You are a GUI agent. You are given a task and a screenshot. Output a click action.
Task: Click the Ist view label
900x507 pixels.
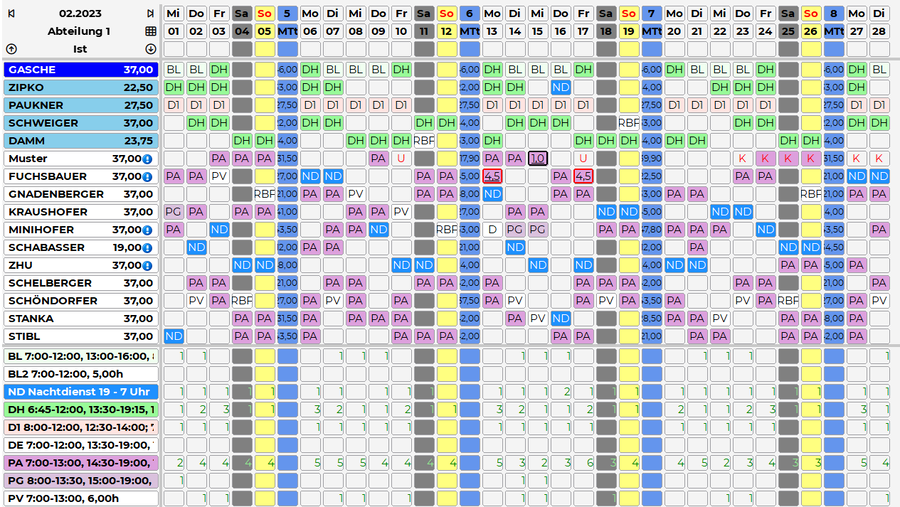[80, 49]
